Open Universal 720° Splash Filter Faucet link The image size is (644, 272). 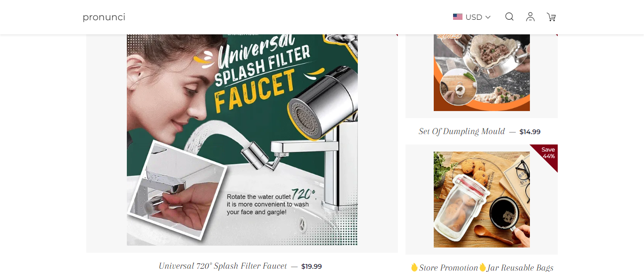coord(223,266)
